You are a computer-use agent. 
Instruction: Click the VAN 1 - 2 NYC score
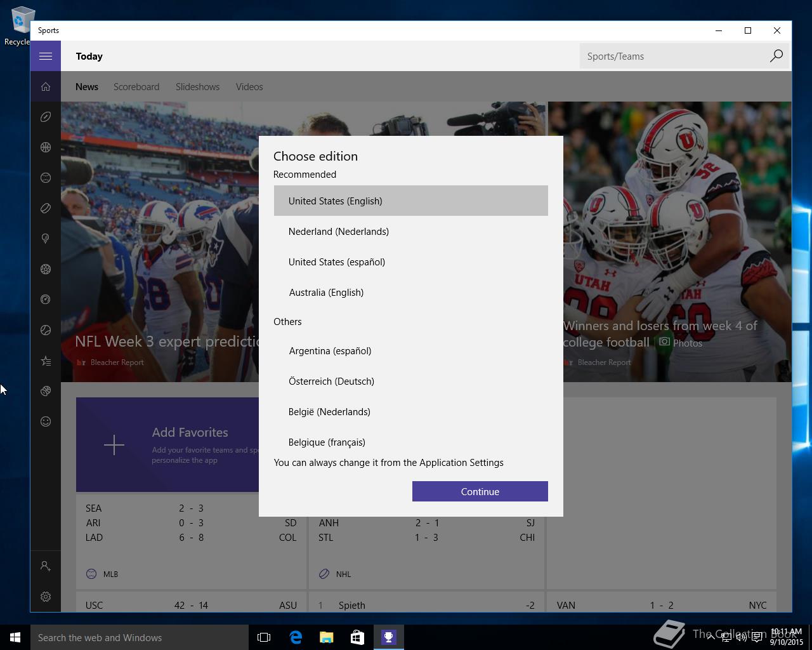662,605
